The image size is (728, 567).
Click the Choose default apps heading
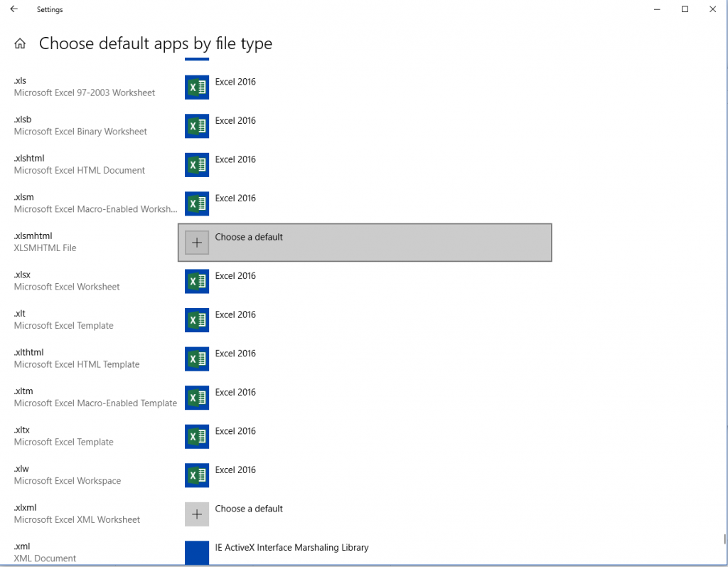[x=156, y=43]
